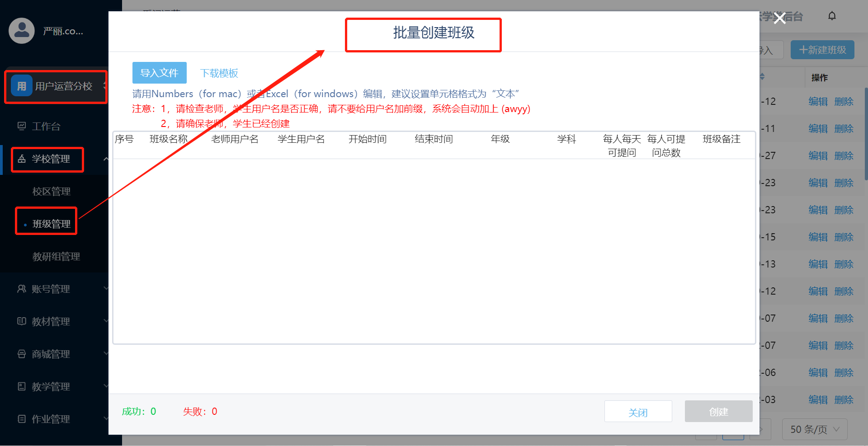Viewport: 868px width, 446px height.
Task: Click the 工作台 monitor icon
Action: 22,126
